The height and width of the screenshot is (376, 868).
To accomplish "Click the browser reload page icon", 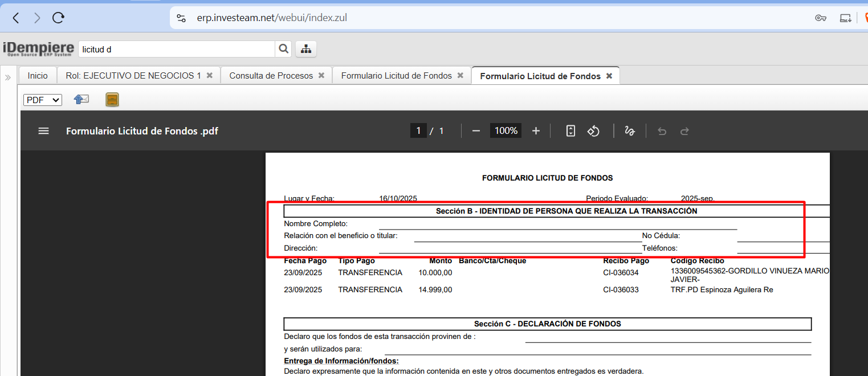I will click(x=58, y=18).
